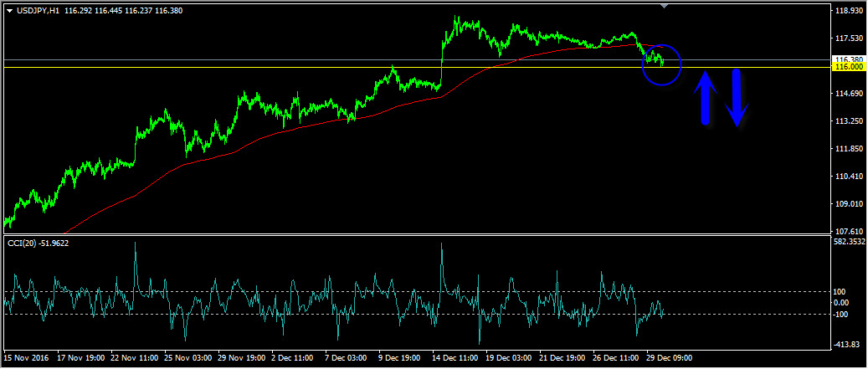Screen dimensions: 868x369
Task: Click the current price tag 116.380
Action: [850, 59]
